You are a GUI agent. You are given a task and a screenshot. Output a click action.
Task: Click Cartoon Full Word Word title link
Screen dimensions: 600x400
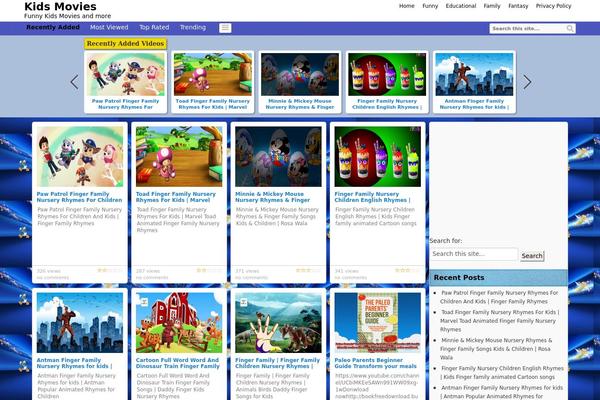click(x=178, y=363)
